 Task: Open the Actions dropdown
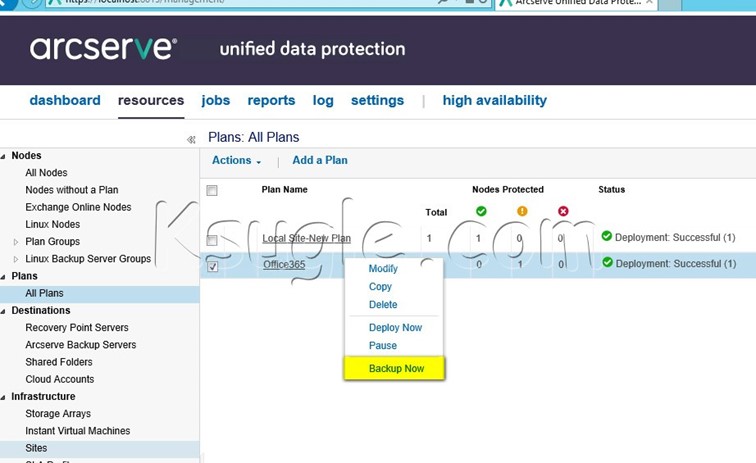[237, 160]
